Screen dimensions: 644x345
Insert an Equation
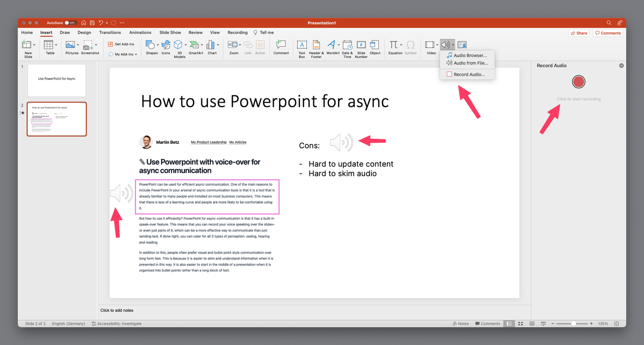(x=393, y=45)
